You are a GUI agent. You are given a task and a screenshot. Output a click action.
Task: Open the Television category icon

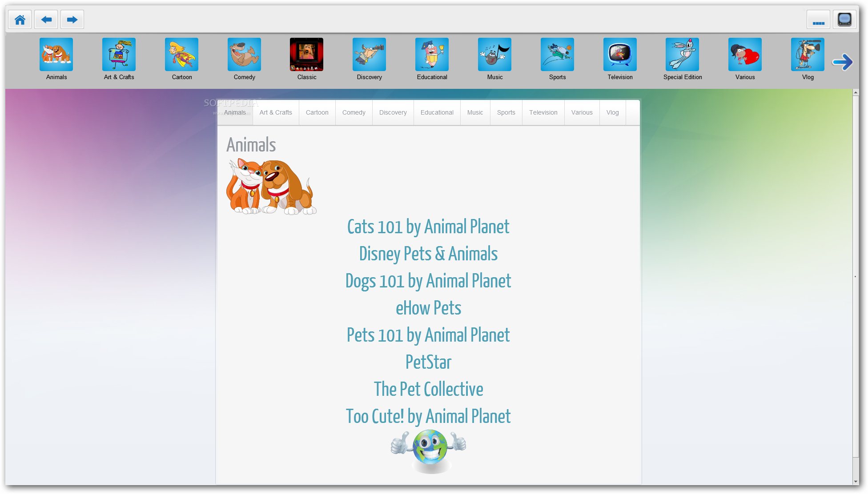tap(620, 55)
